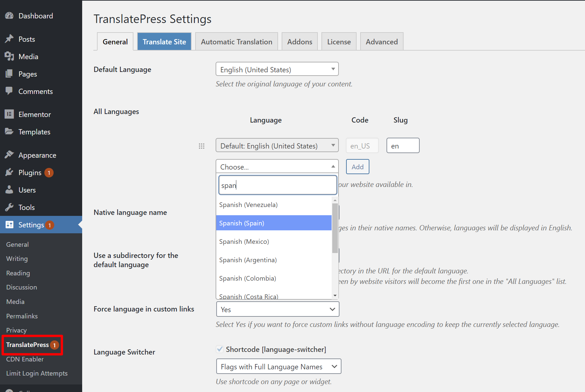
Task: Select Spanish (Venezuela) from the list
Action: pyautogui.click(x=274, y=205)
